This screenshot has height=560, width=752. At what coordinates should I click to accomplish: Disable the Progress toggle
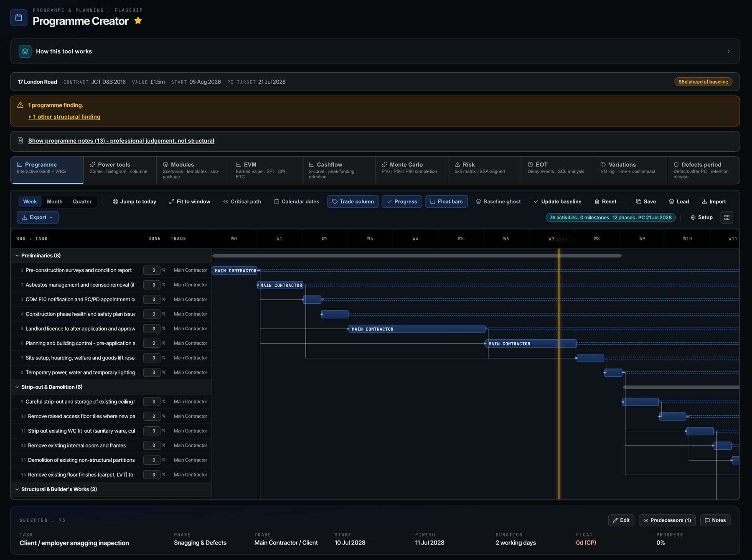point(402,201)
